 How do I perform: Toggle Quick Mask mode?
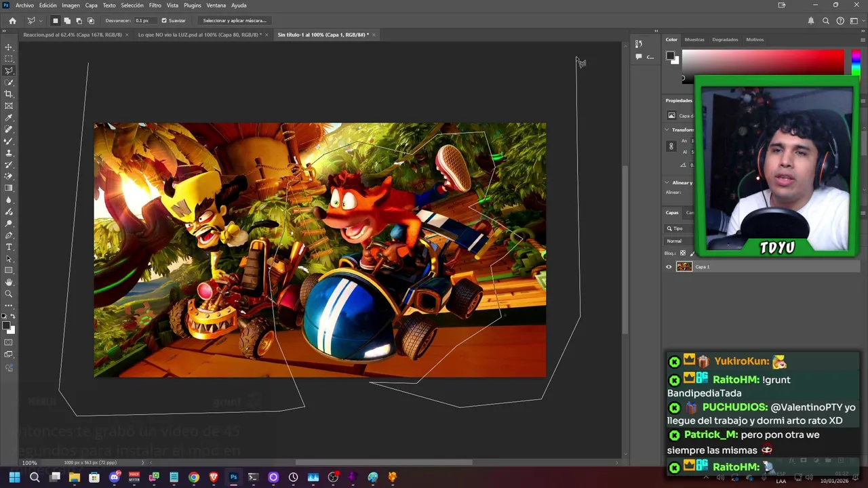tap(9, 342)
